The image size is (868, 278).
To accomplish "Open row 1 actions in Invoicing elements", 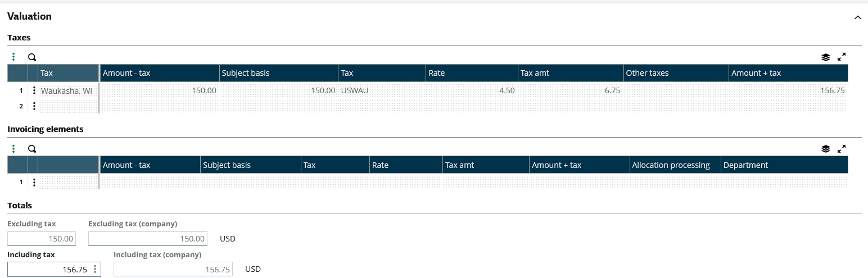I will [x=34, y=182].
